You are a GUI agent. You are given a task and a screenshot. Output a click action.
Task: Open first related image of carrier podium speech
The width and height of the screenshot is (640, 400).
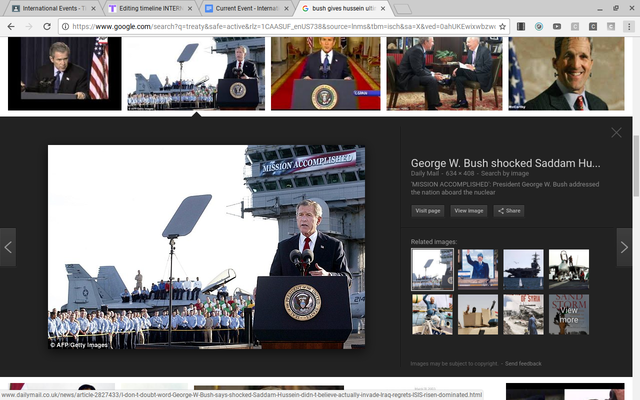coord(432,269)
